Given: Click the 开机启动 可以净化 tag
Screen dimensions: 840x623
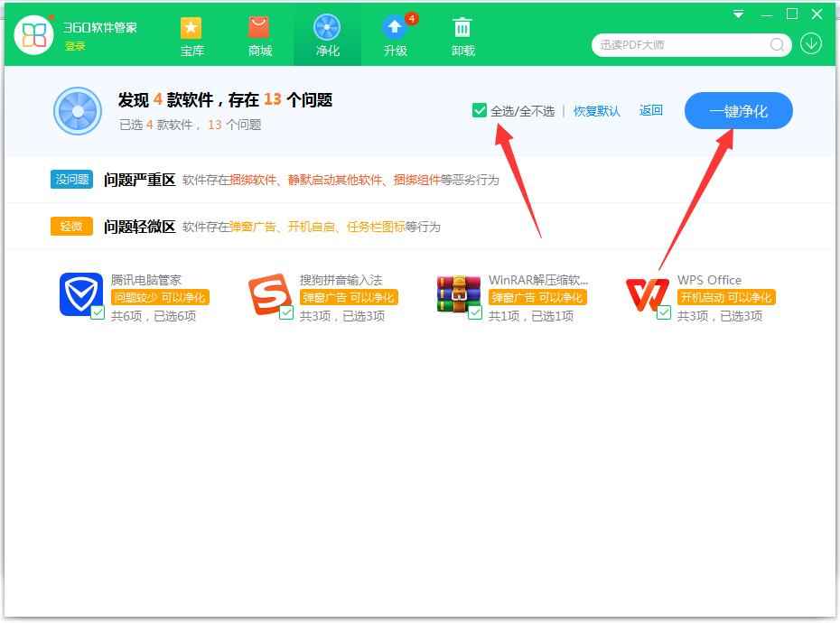Looking at the screenshot, I should point(726,297).
